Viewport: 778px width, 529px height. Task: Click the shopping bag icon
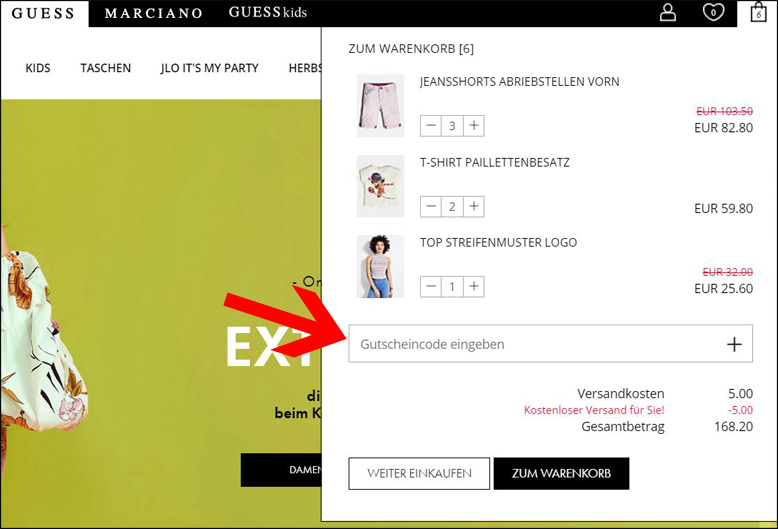click(758, 12)
